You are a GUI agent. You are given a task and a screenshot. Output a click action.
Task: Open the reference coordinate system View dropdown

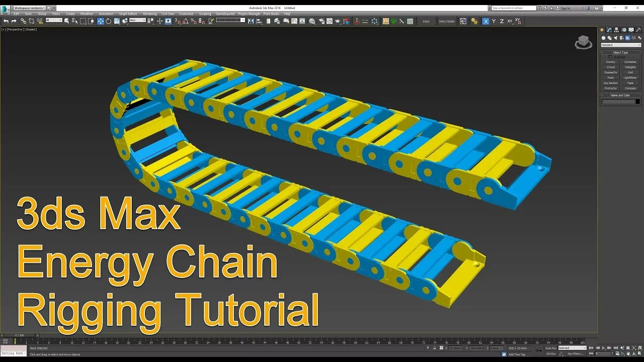pyautogui.click(x=137, y=20)
